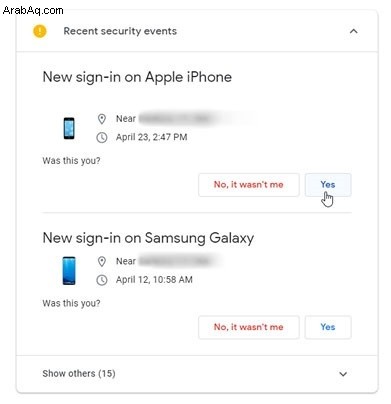Open the New sign-in on Apple iPhone title

pyautogui.click(x=137, y=77)
